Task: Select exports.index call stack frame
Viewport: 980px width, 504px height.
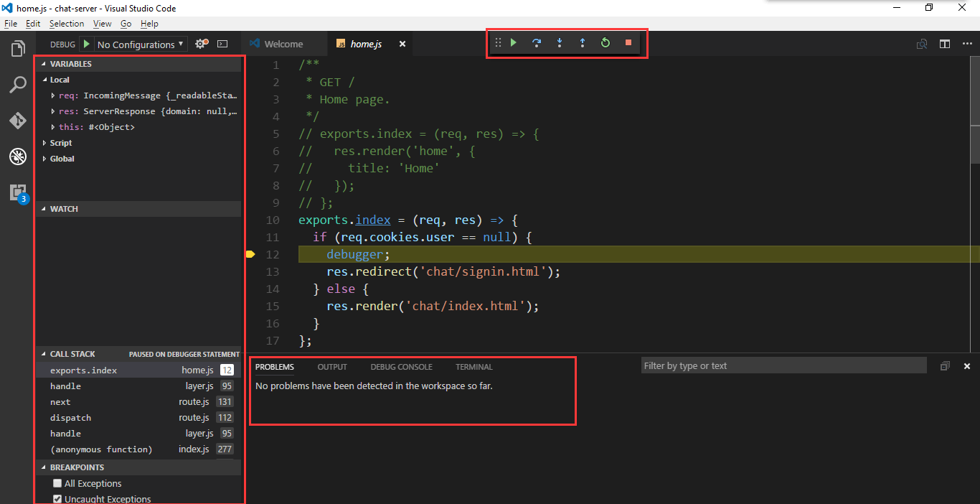Action: click(x=138, y=370)
